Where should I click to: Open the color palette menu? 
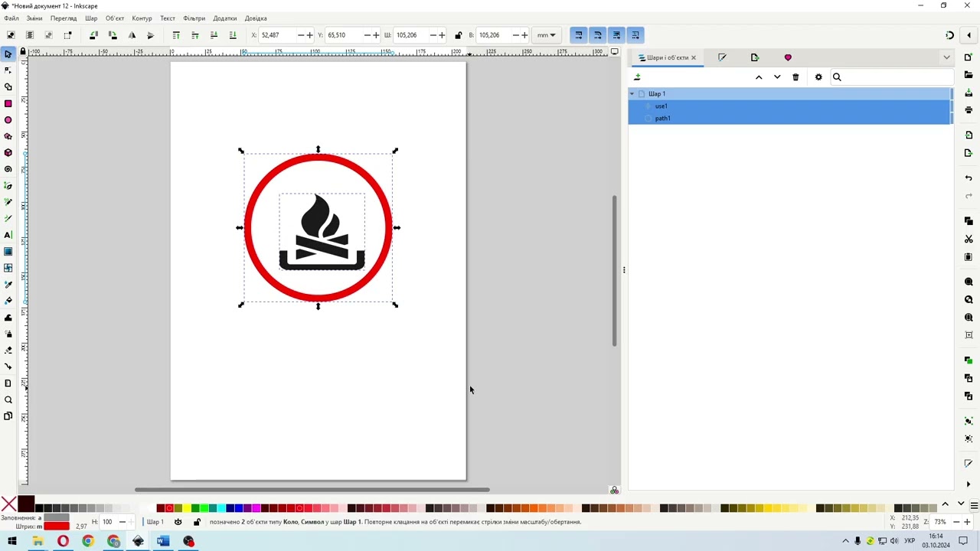tap(974, 505)
